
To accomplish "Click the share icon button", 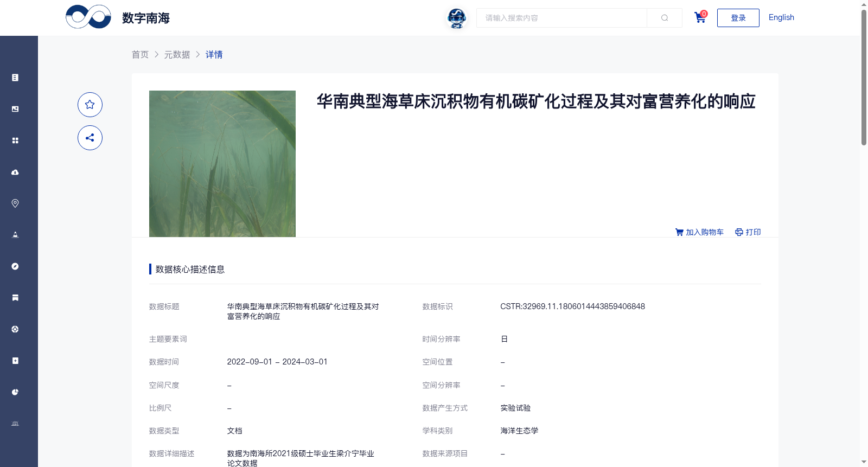I will coord(90,138).
